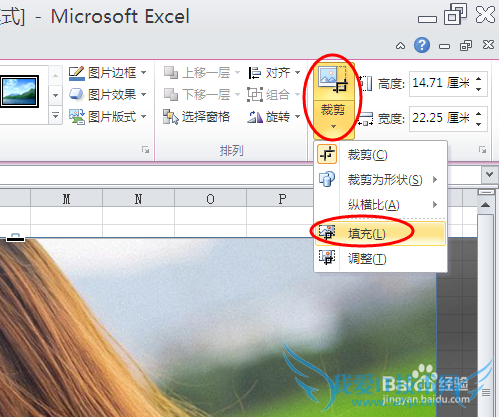Open the 图片效果 picture effects menu
Screen dimensions: 499x417
107,95
